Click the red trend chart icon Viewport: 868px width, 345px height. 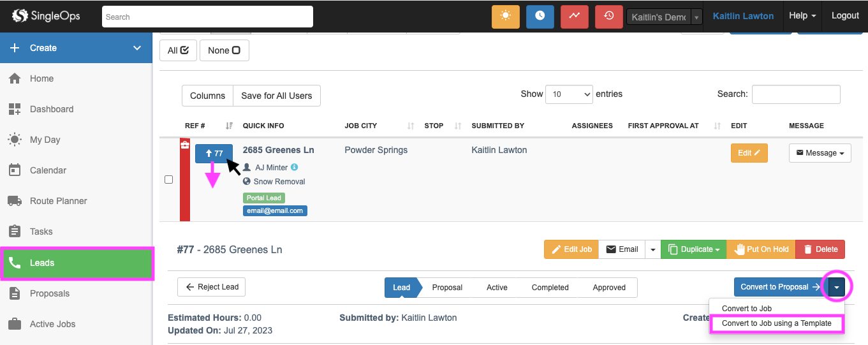point(574,17)
